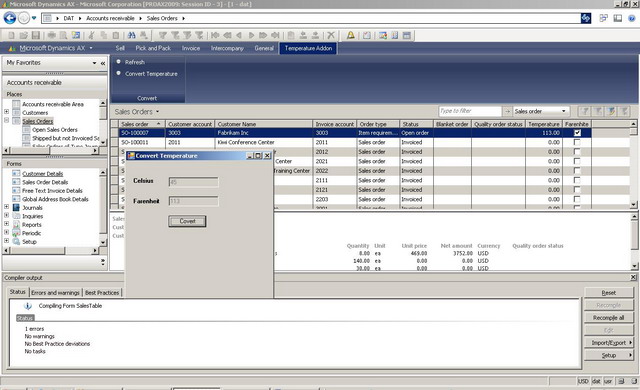Screen dimensions: 640x390
Task: Open the Sales order filter field dropdown
Action: point(564,111)
